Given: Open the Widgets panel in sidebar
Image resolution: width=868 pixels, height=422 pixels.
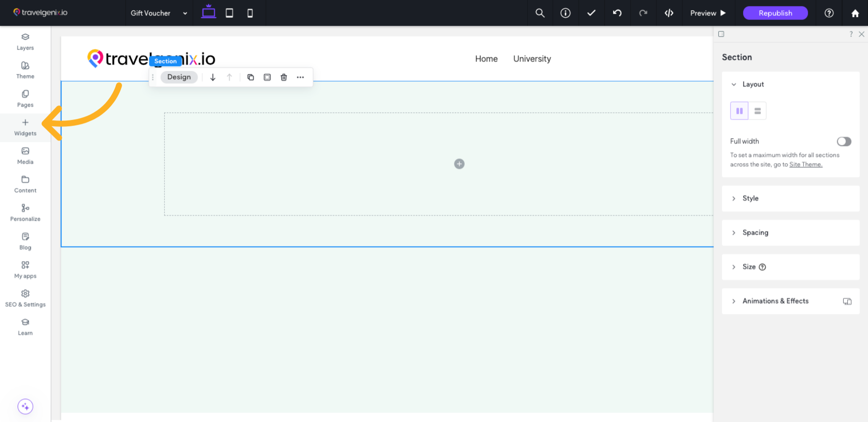Looking at the screenshot, I should pyautogui.click(x=25, y=127).
